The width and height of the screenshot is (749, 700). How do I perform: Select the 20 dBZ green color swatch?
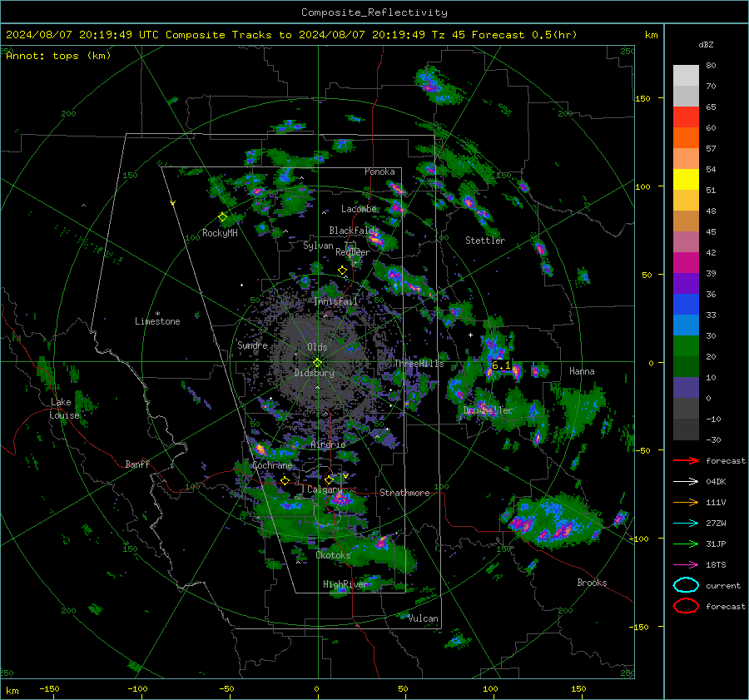pos(686,346)
